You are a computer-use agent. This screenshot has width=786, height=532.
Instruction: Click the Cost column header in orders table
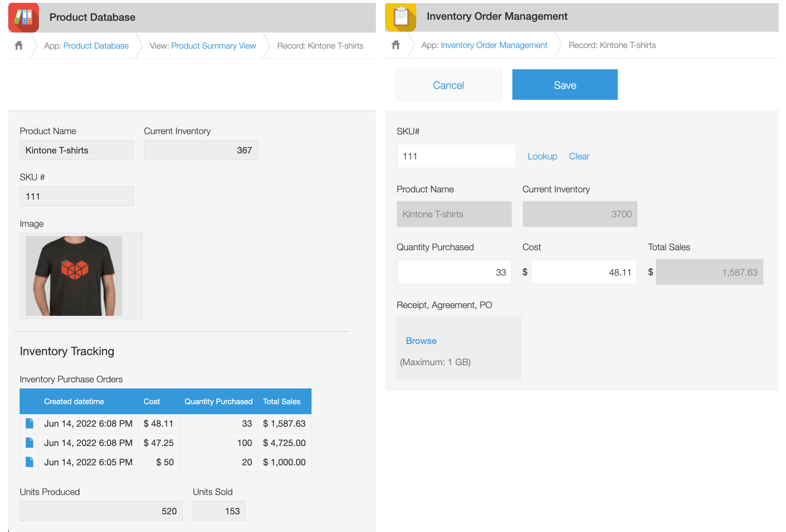click(152, 402)
